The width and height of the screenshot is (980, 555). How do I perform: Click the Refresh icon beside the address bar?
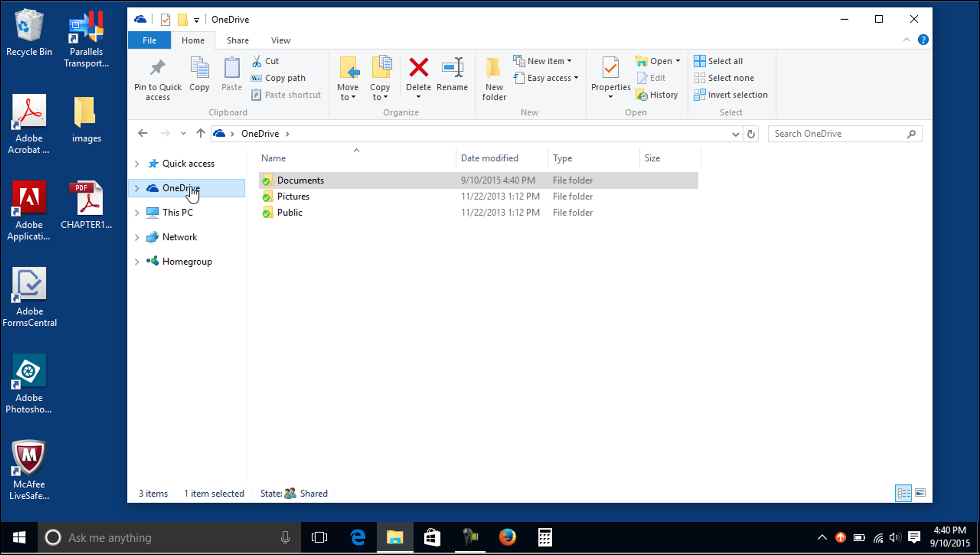(x=751, y=133)
